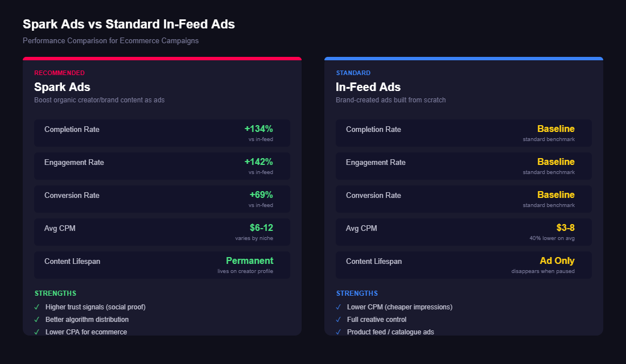Screen dimensions: 626x364
Task: Toggle the Baseline label for Conversion Rate
Action: pos(555,195)
